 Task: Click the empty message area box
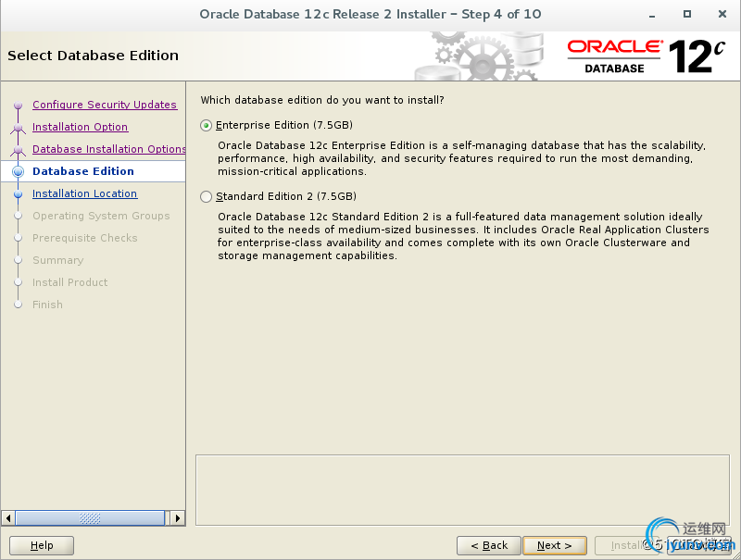[462, 491]
